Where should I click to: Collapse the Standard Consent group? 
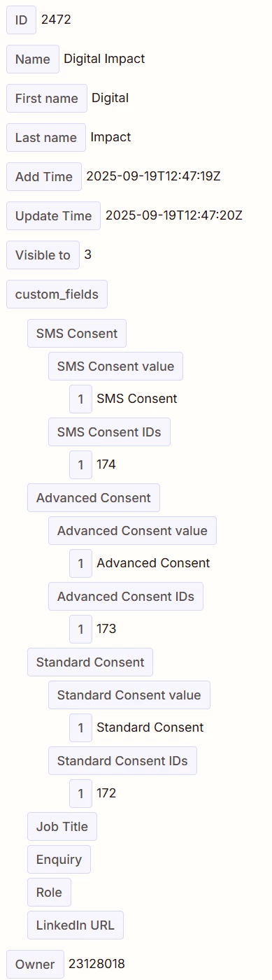(90, 662)
